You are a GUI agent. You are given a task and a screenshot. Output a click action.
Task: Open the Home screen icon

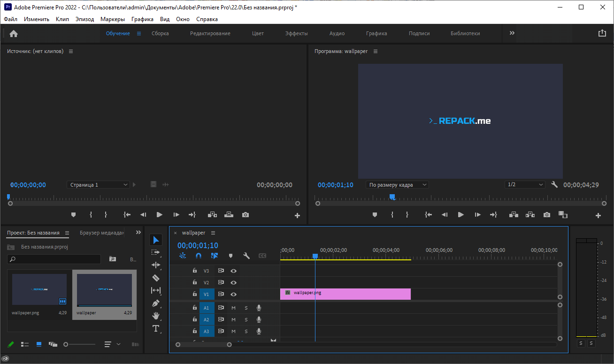coord(14,33)
